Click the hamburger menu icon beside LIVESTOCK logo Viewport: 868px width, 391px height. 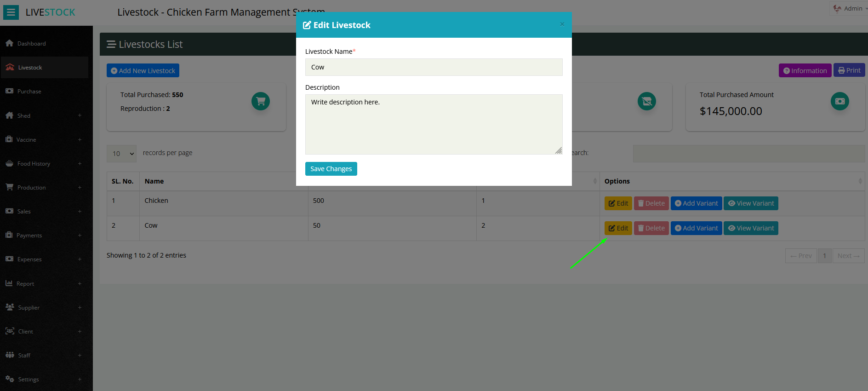11,12
